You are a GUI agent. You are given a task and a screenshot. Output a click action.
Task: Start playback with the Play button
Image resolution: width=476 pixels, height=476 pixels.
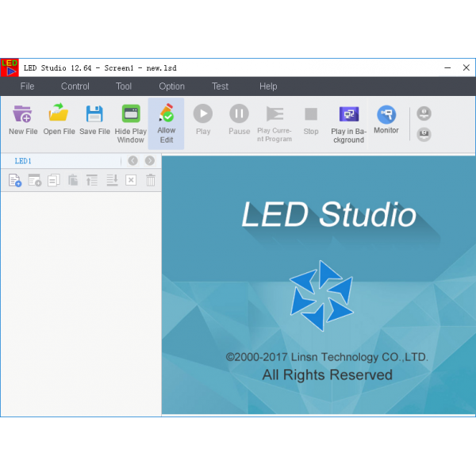click(203, 120)
